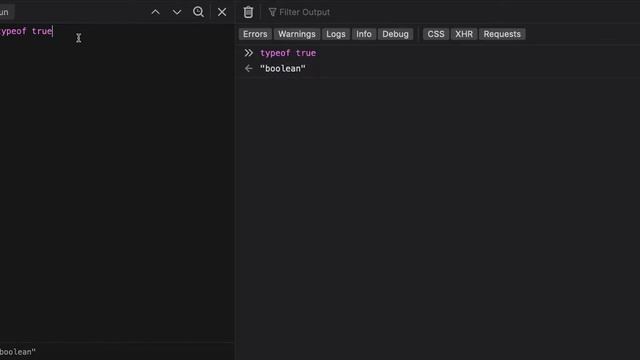Click the boolean preview at editor bottom
This screenshot has width=640, height=360.
click(x=18, y=352)
